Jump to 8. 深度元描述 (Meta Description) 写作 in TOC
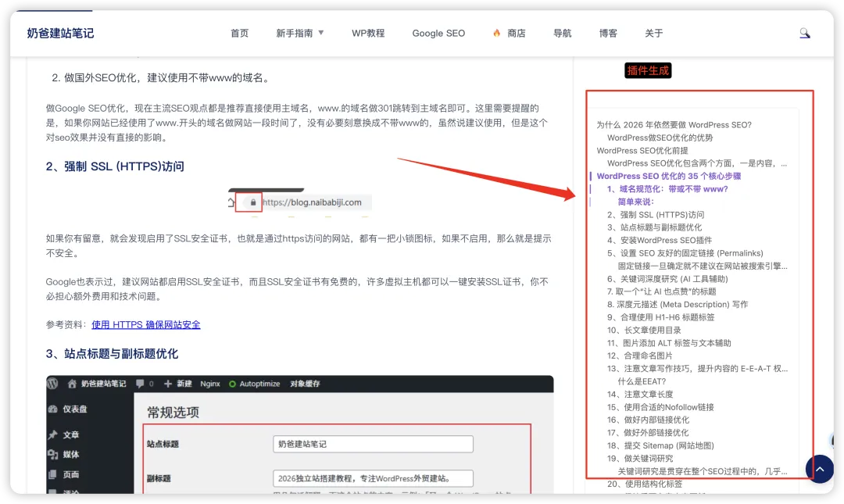The image size is (844, 504). tap(678, 305)
